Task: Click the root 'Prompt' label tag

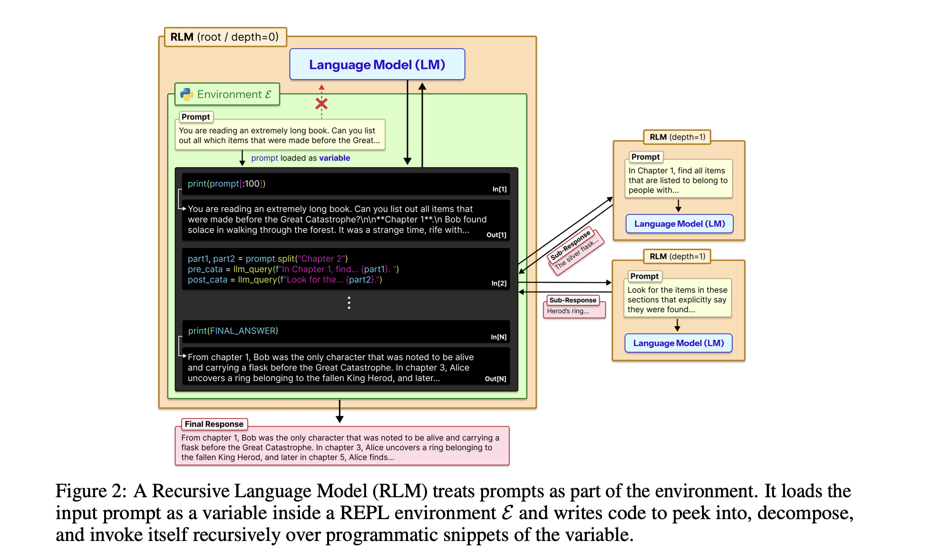Action: [195, 116]
